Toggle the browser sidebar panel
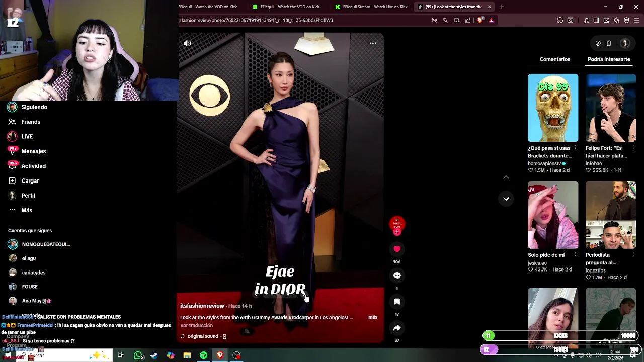The width and height of the screenshot is (644, 362). (x=596, y=20)
